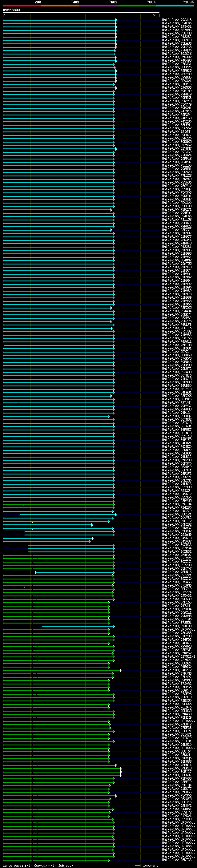Click hit label UniRef100_Q0H282
Screen dimensions: 197x868
point(177,525)
